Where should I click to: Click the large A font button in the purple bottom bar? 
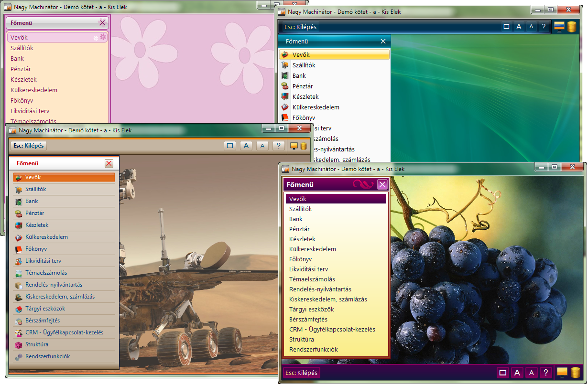point(517,373)
